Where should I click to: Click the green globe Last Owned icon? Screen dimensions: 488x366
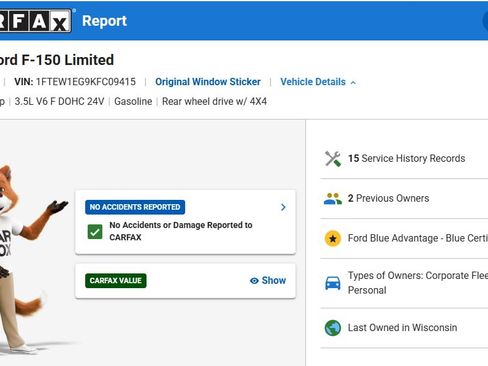(333, 328)
